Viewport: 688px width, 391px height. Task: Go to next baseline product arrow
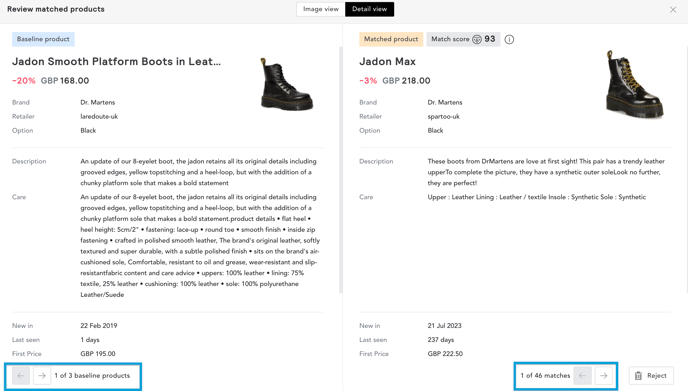tap(42, 376)
